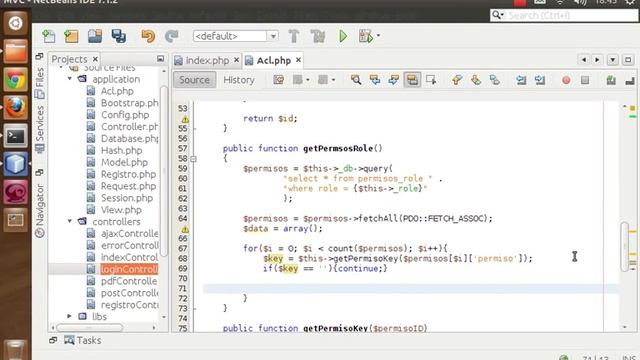The image size is (640, 360).
Task: Click the Save All toolbar icon
Action: (x=119, y=36)
